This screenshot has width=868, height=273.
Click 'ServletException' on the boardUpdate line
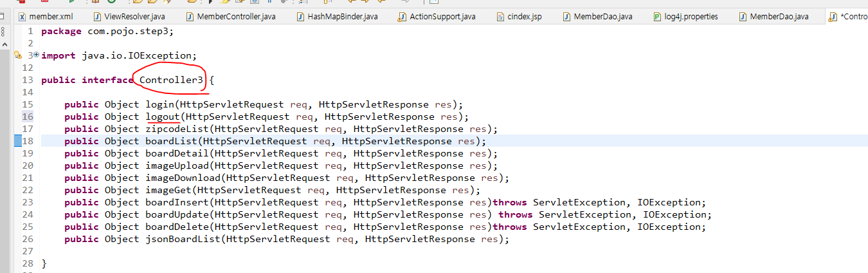click(585, 214)
